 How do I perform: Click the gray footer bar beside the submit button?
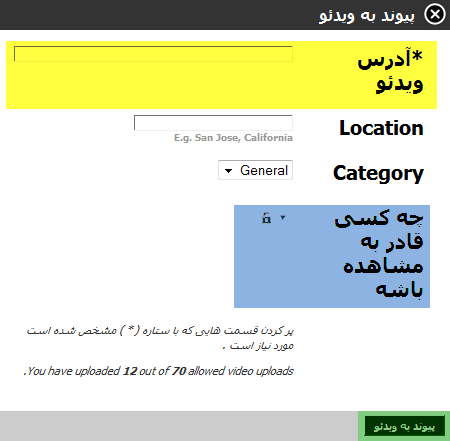pyautogui.click(x=179, y=426)
